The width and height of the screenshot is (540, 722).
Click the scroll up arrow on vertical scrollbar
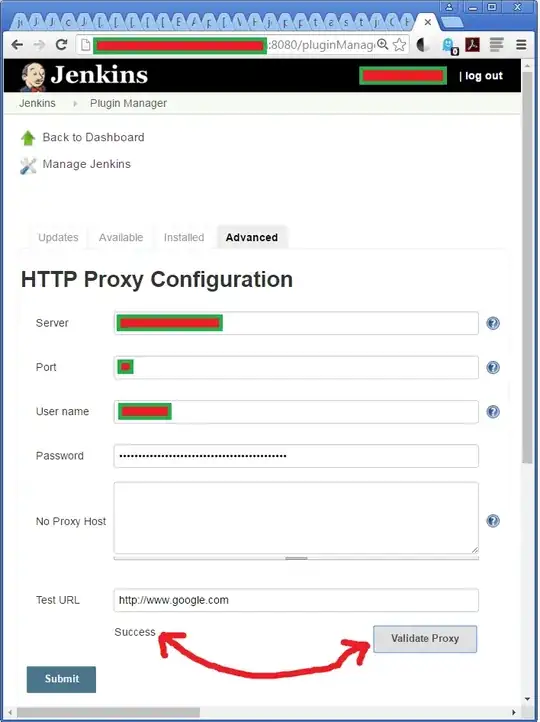[527, 66]
